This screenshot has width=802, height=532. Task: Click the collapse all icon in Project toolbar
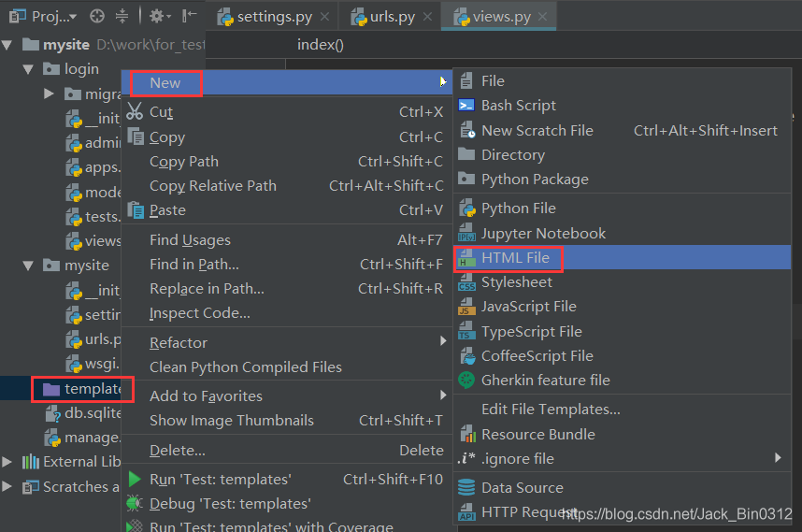(x=122, y=17)
